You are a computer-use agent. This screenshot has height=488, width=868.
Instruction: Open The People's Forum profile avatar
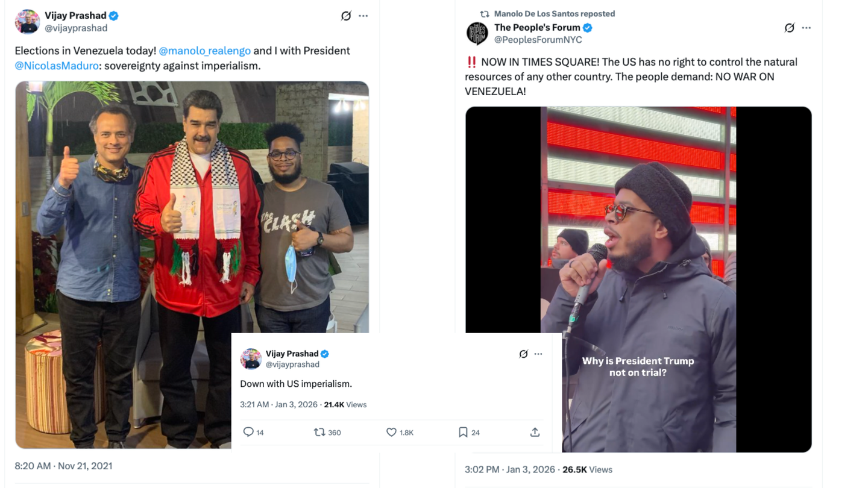coord(477,33)
